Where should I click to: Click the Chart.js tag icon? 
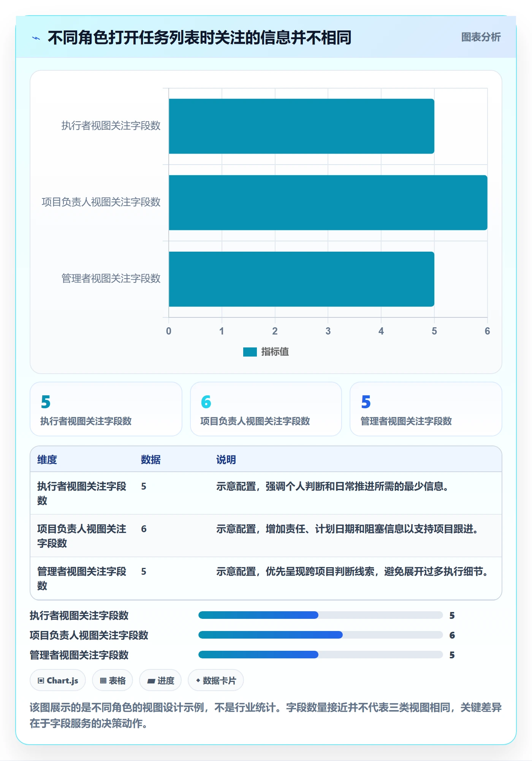tap(41, 681)
